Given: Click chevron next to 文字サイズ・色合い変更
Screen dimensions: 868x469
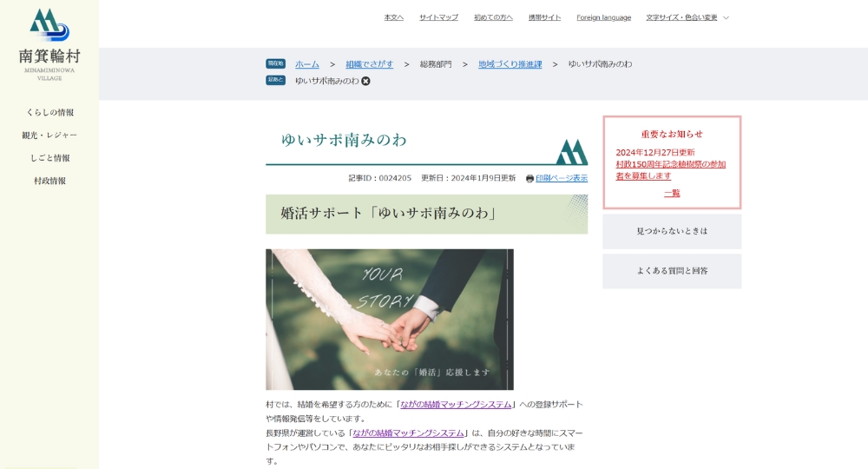Looking at the screenshot, I should point(727,17).
